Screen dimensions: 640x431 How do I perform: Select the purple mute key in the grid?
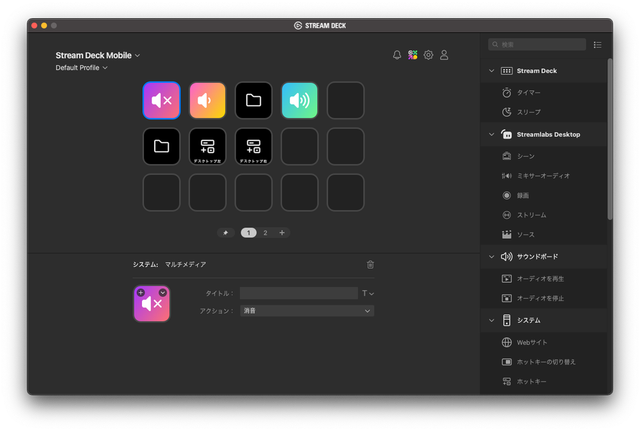[x=161, y=100]
